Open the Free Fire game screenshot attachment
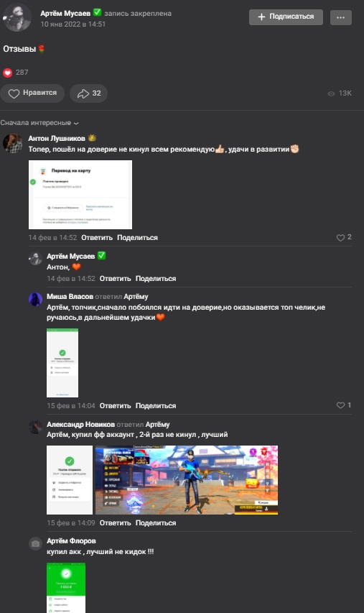Image resolution: width=364 pixels, height=613 pixels. point(186,479)
